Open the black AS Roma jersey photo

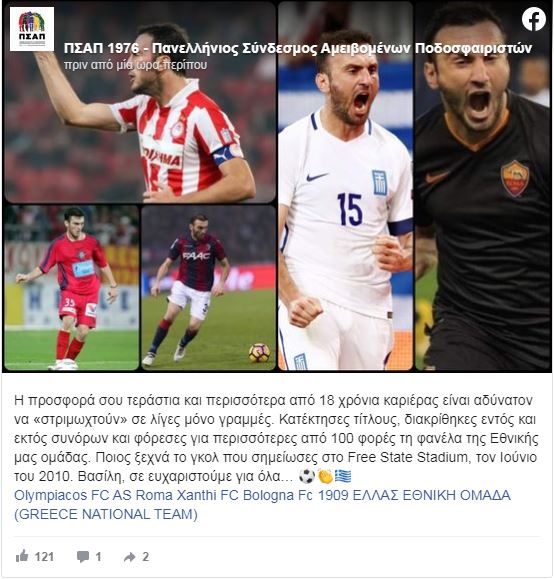click(x=483, y=186)
